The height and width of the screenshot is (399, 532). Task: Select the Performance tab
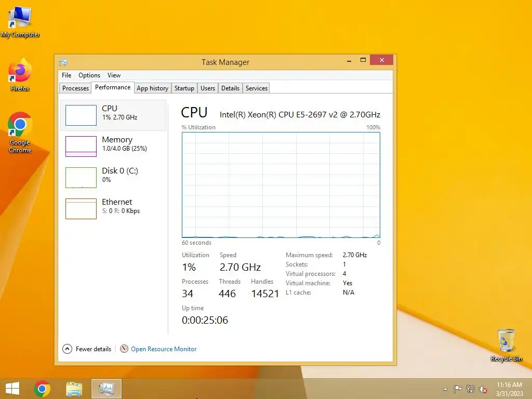click(x=113, y=87)
